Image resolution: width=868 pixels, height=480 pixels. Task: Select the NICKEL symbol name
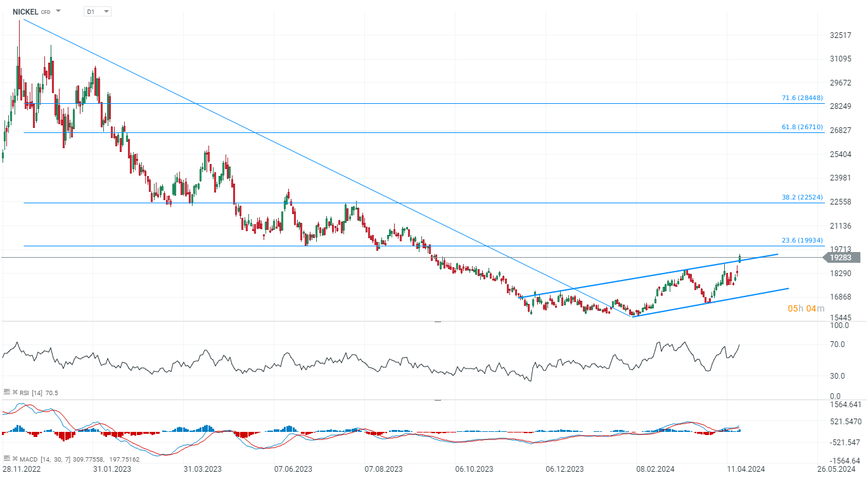25,11
